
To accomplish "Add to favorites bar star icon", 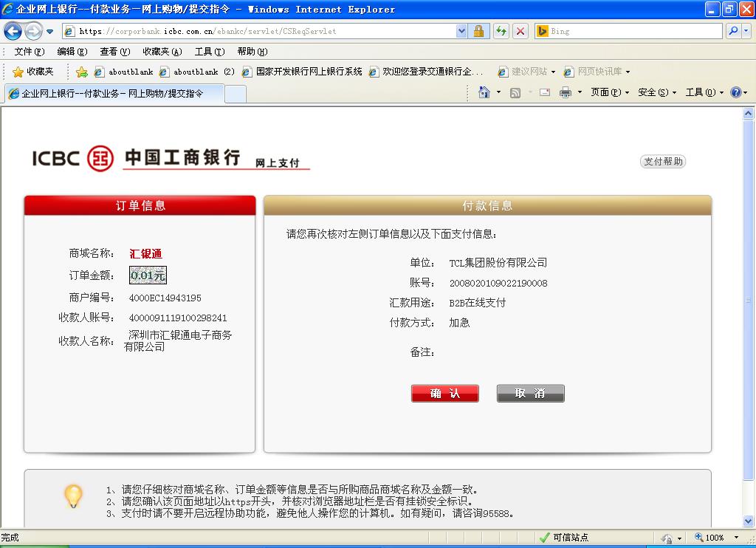I will (x=81, y=72).
